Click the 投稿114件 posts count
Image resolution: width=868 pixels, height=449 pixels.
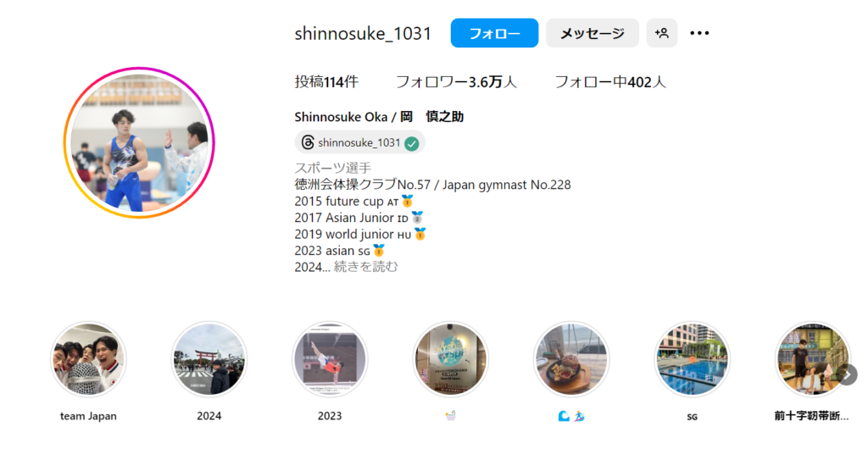tap(326, 82)
